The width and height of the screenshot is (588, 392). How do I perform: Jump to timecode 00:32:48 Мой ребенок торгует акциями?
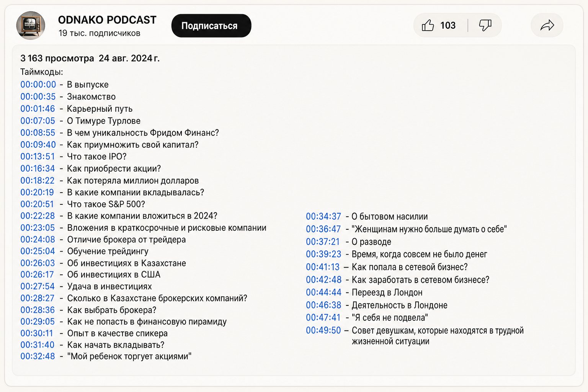tap(38, 356)
